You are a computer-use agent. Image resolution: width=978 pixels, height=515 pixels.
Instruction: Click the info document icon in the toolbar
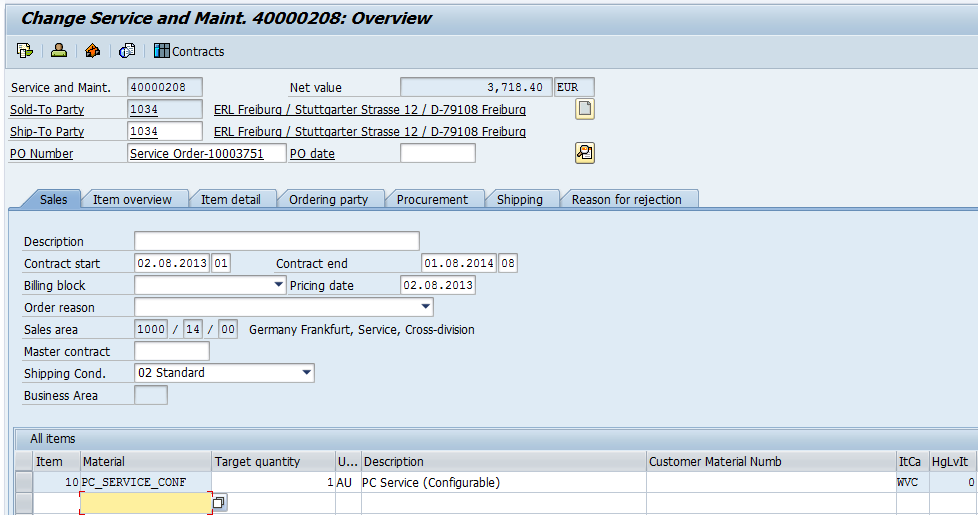click(127, 51)
